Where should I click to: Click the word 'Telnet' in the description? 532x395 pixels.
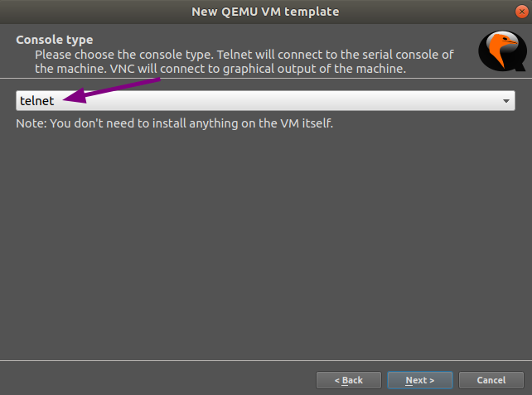tap(236, 54)
